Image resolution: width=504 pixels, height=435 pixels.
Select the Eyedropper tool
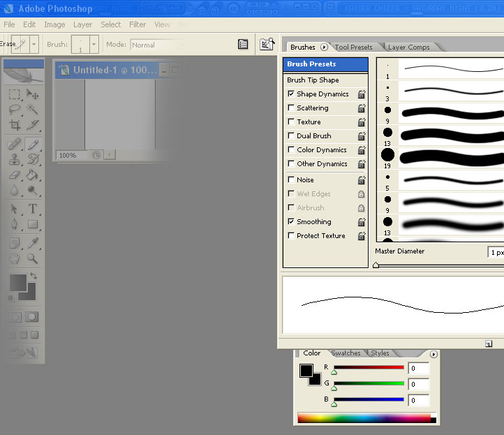point(33,244)
